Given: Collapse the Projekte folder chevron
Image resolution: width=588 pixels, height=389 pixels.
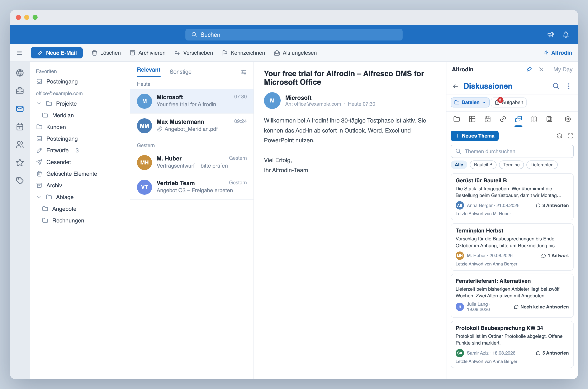Looking at the screenshot, I should 39,104.
